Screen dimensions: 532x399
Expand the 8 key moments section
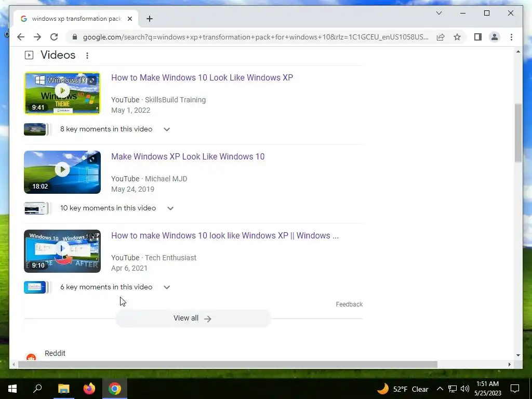point(167,129)
